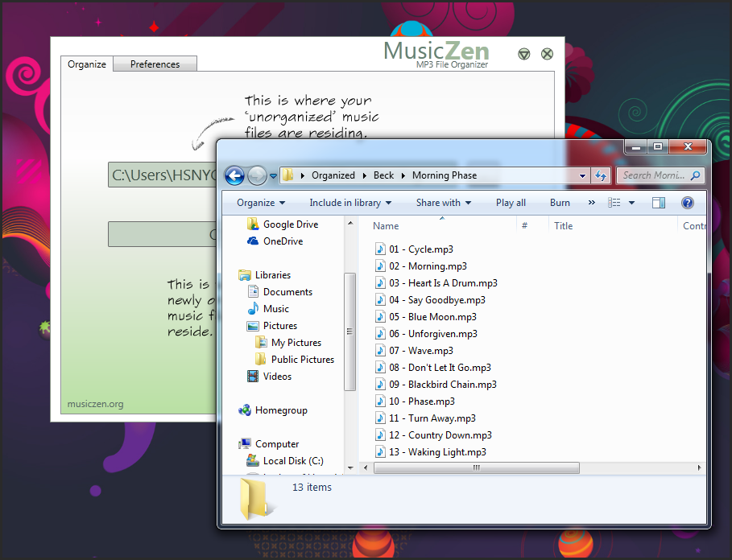Switch to the Preferences tab in MusicZen
732x560 pixels.
[x=155, y=64]
